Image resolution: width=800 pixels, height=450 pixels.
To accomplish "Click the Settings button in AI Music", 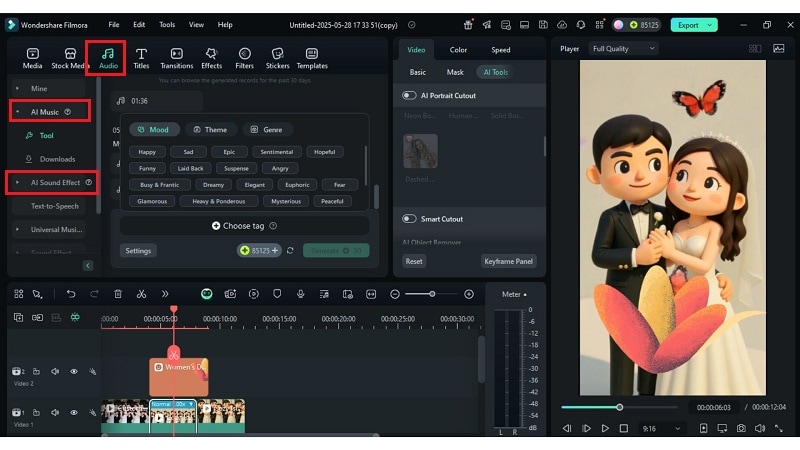I will pos(138,251).
